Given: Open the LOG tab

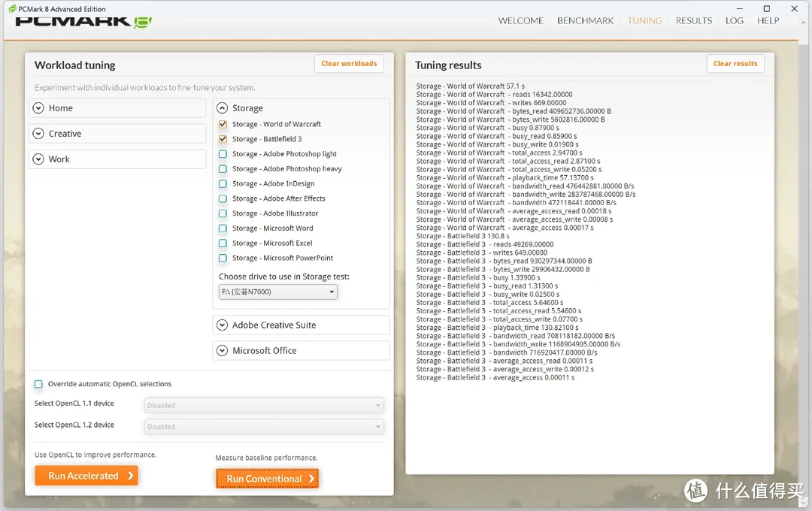Looking at the screenshot, I should point(735,21).
